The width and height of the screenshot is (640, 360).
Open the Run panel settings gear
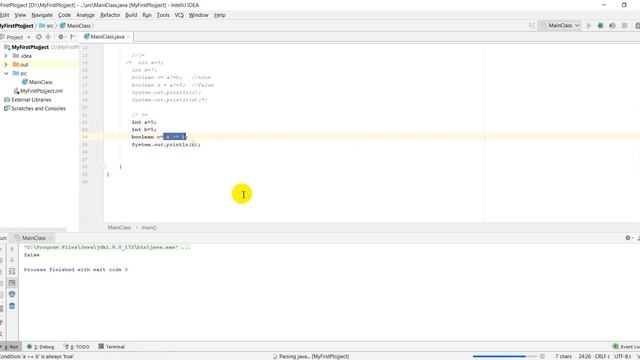[629, 238]
